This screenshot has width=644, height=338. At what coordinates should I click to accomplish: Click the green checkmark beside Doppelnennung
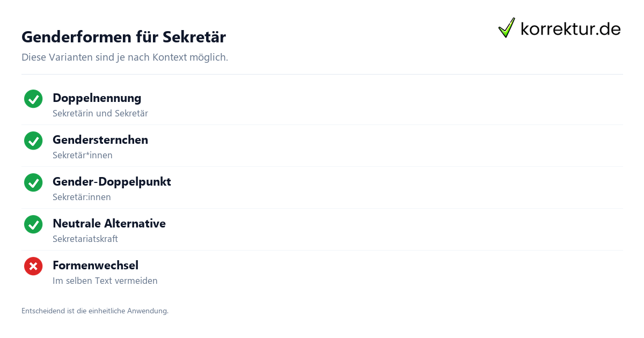(33, 99)
